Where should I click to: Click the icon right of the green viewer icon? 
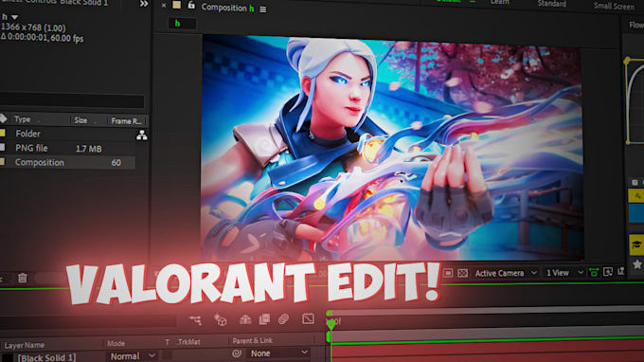coord(608,272)
